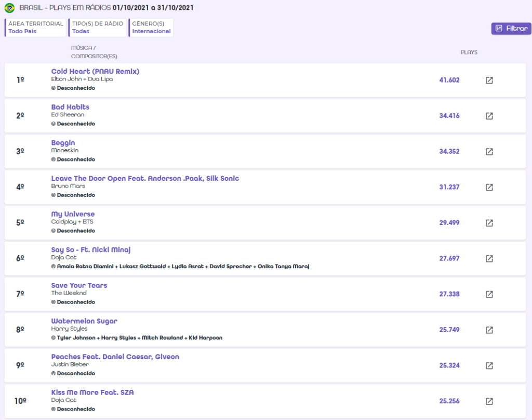Viewport: 532px width, 420px height.
Task: Open the Gênero(s) Internacional filter
Action: (151, 28)
